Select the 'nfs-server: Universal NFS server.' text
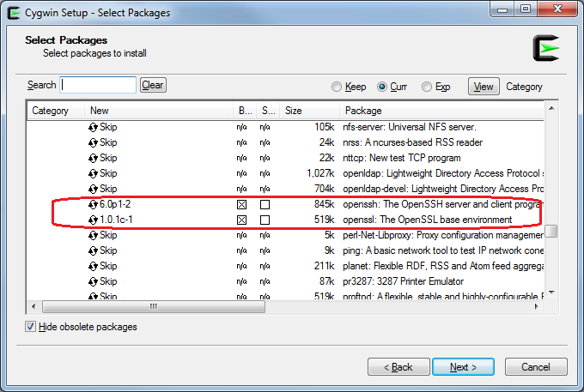Viewport: 584px width, 392px height. pos(410,127)
